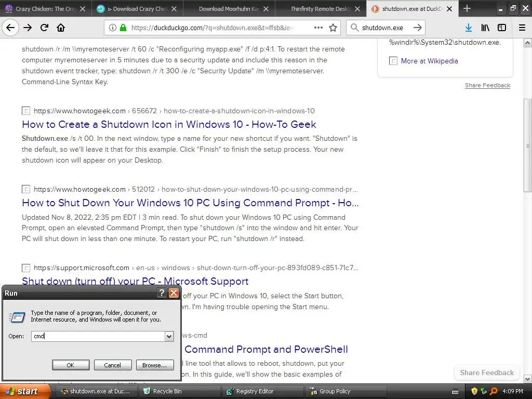Viewport: 532px width, 399px height.
Task: Click the Wikipedia icon beside More at Wikipedia
Action: 393,61
